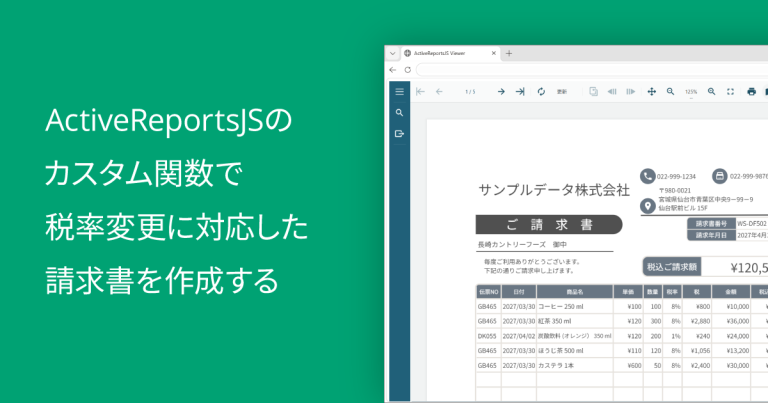768x403 pixels.
Task: Click the 請求書番号 label
Action: click(711, 224)
